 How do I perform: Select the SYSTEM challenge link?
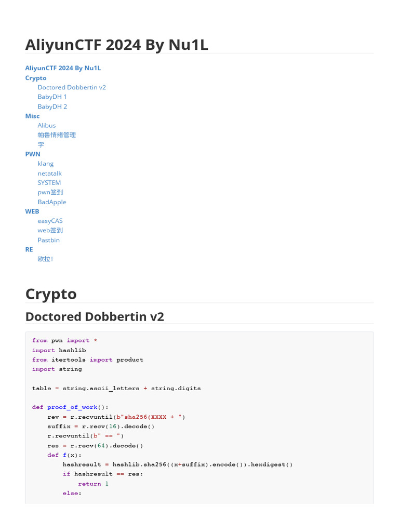coord(49,182)
